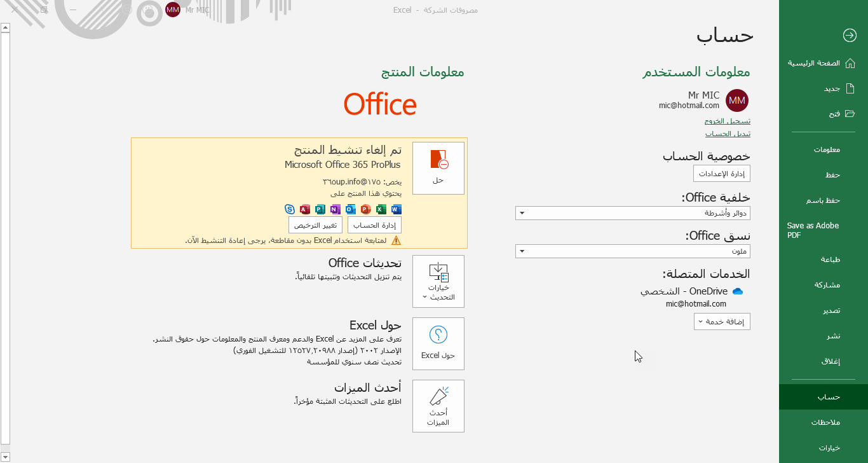Click the OneNote app icon
This screenshot has width=868, height=463.
[336, 209]
